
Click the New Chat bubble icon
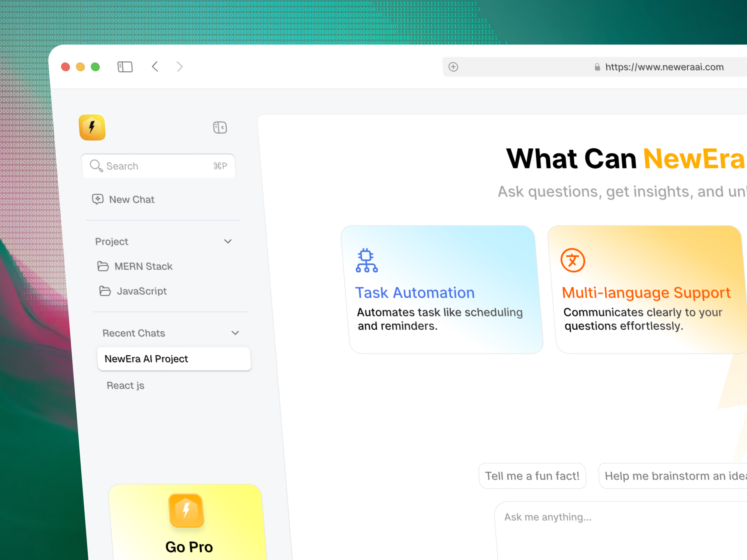98,199
